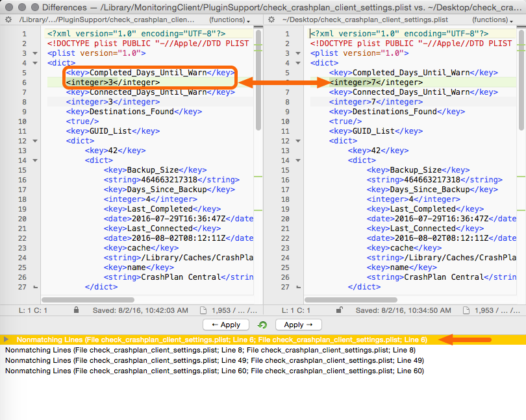Viewport: 526px width, 420px height.
Task: Click date 2016-08-02T08:12:11Z in left pane
Action: click(179, 238)
